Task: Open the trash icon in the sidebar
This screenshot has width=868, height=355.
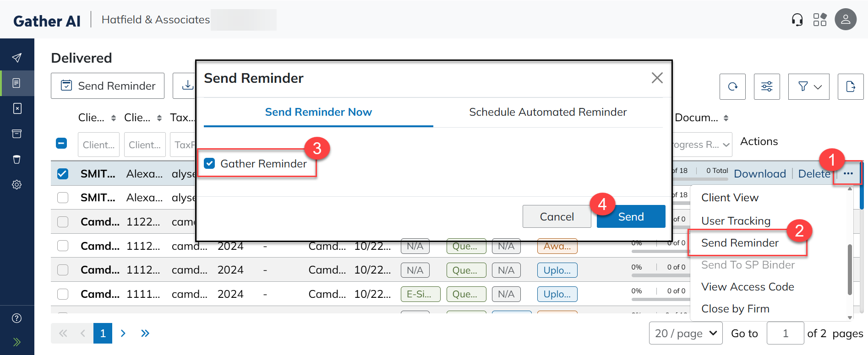Action: pyautogui.click(x=17, y=159)
